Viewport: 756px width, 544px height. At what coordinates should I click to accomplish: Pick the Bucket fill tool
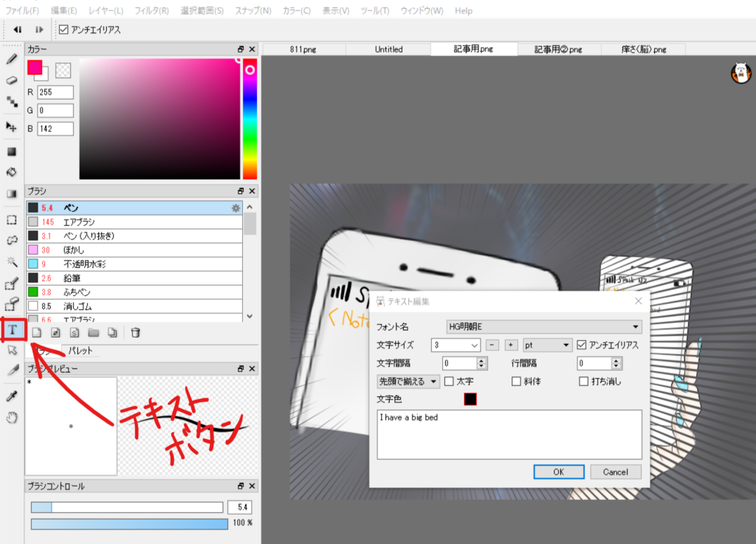[x=12, y=172]
